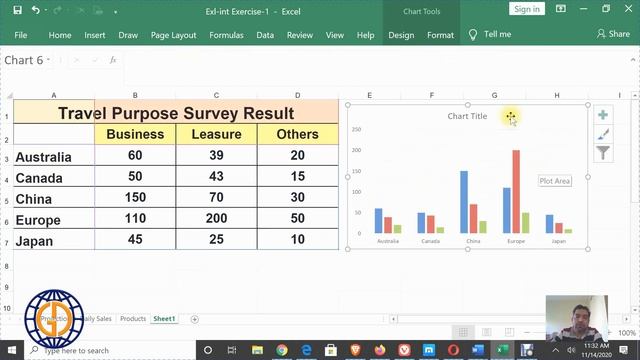
Task: Select the Europe cell
Action: click(x=54, y=219)
